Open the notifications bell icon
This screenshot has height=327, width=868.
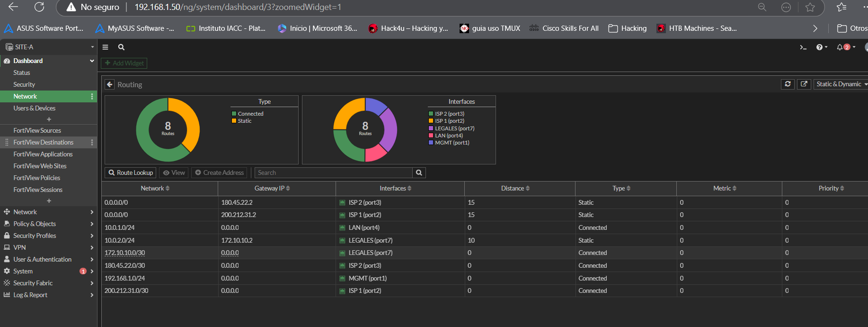841,47
